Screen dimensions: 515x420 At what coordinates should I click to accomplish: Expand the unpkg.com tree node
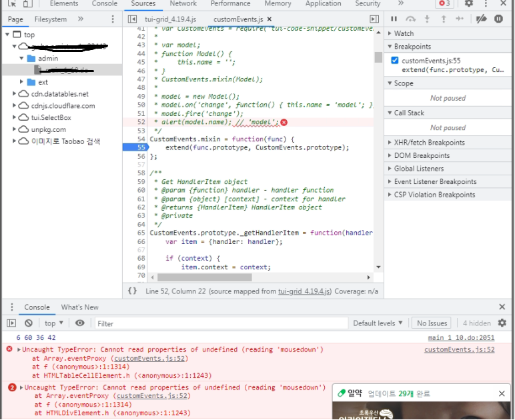14,129
